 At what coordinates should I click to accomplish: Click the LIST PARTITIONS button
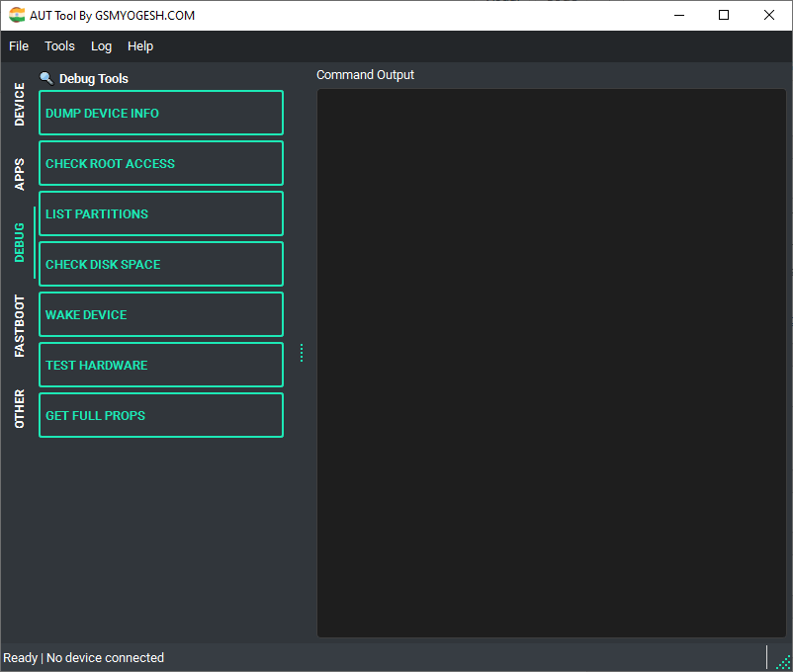(161, 213)
